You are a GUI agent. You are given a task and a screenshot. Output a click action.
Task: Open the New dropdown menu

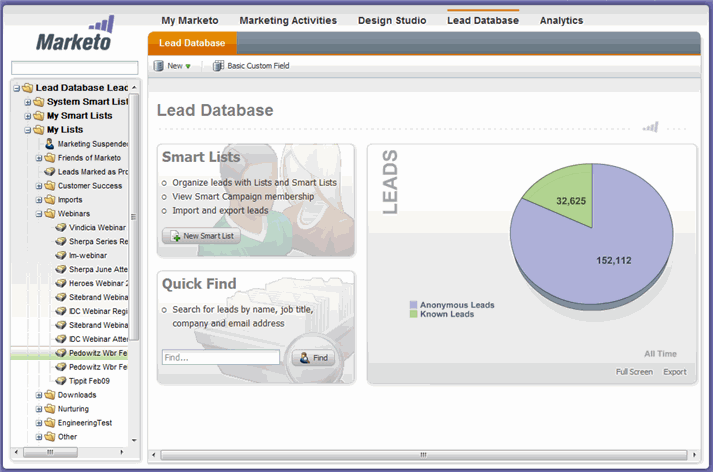click(x=179, y=66)
